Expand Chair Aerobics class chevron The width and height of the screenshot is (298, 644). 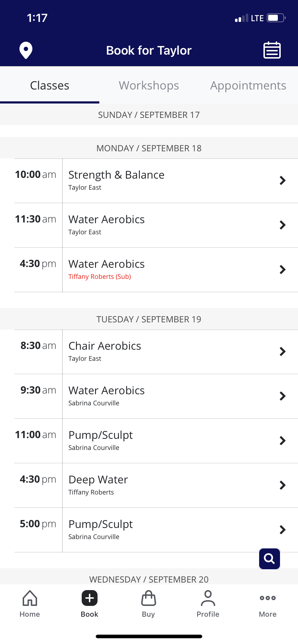click(283, 351)
